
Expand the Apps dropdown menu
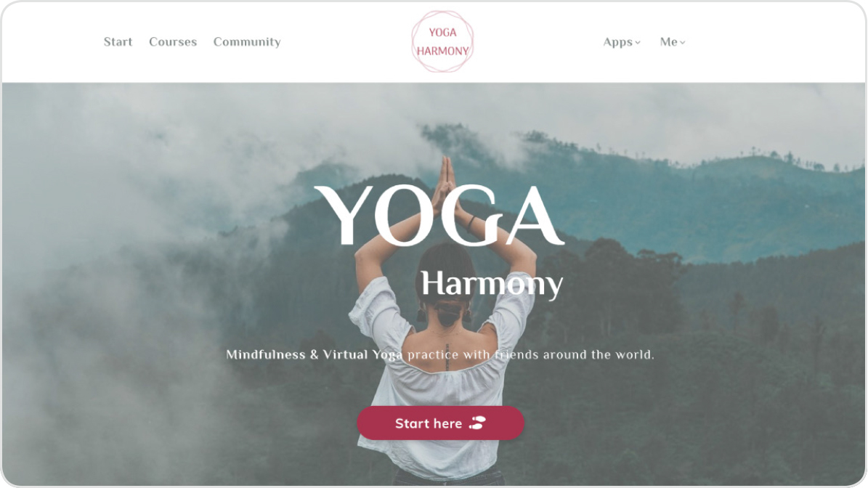(622, 42)
